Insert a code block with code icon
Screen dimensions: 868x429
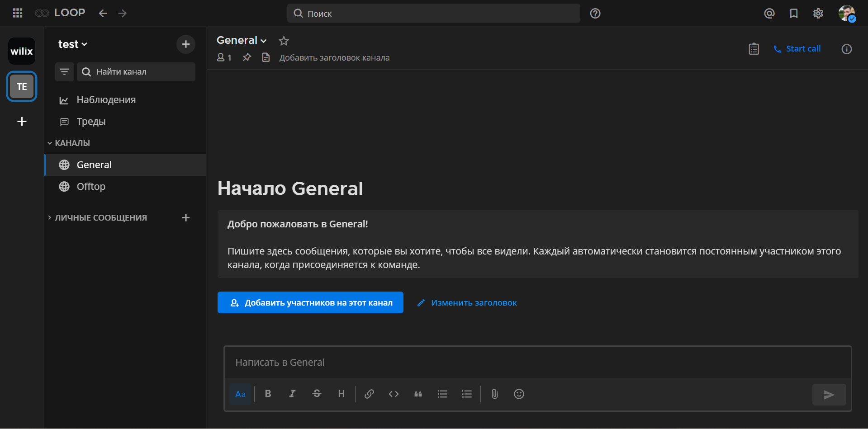coord(394,394)
